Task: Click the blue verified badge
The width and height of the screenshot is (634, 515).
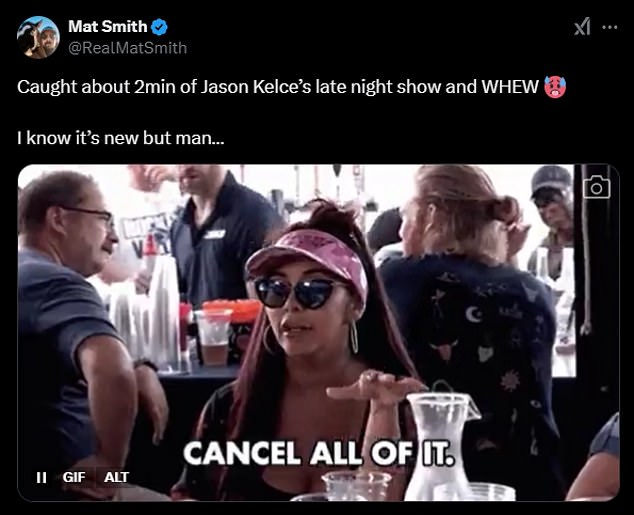Action: coord(159,27)
